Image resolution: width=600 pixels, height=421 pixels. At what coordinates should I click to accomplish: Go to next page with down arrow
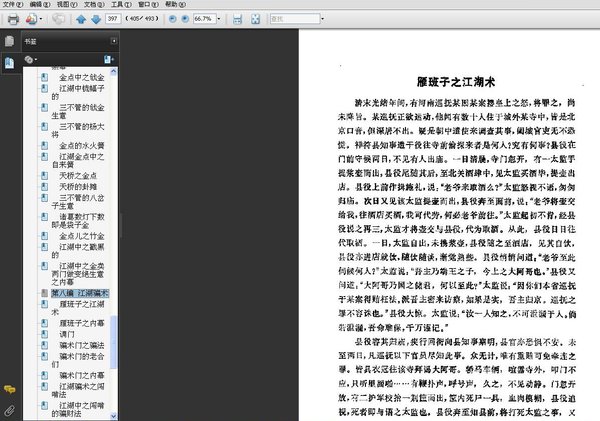click(96, 19)
